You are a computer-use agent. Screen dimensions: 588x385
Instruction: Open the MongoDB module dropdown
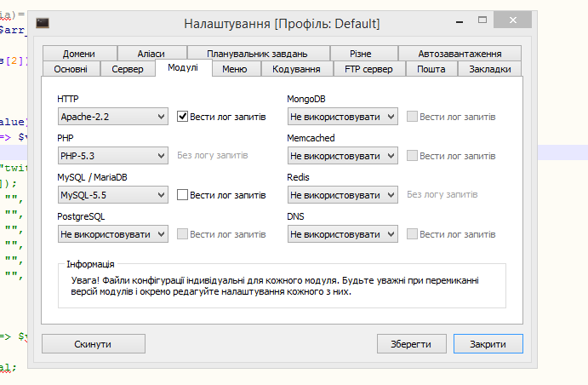[x=342, y=117]
